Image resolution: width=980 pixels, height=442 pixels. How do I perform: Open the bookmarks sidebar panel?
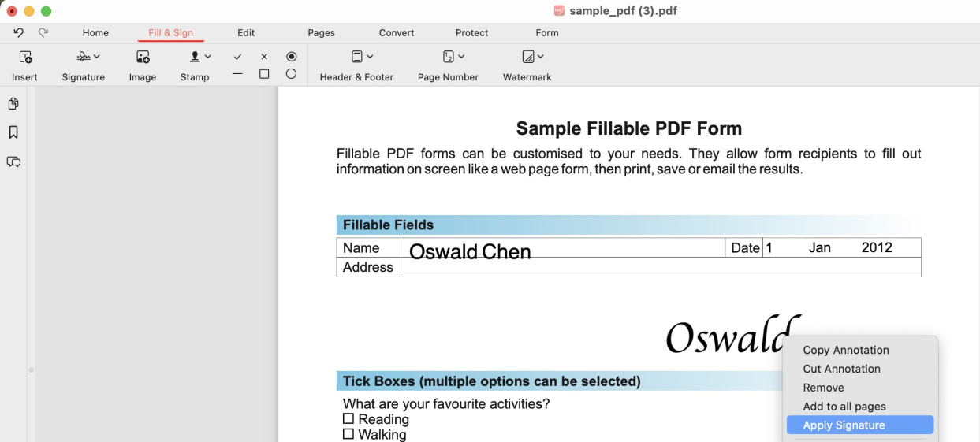(x=13, y=132)
